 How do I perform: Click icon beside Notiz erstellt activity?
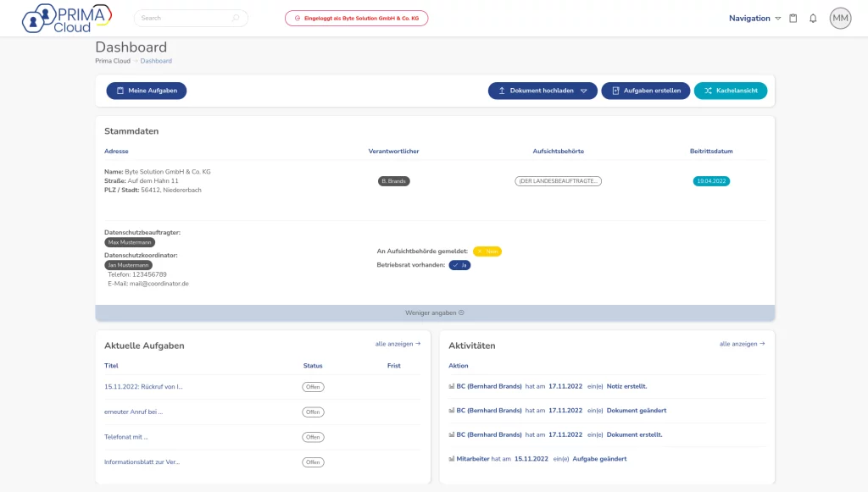pos(451,386)
